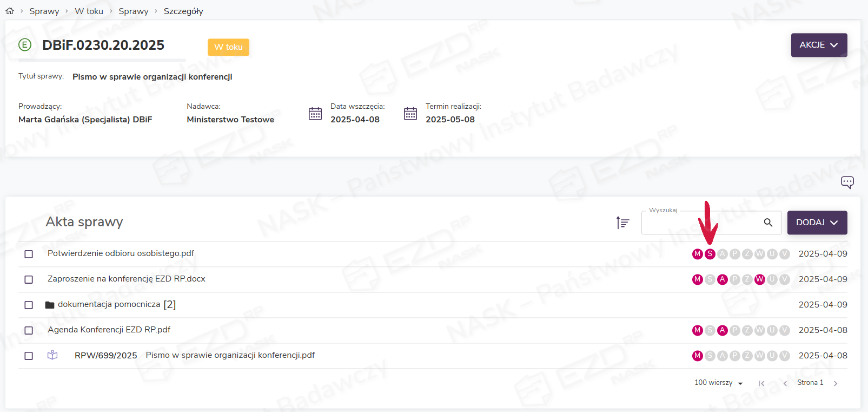Click the folder icon for dokumentacja pomocnicza

[50, 305]
